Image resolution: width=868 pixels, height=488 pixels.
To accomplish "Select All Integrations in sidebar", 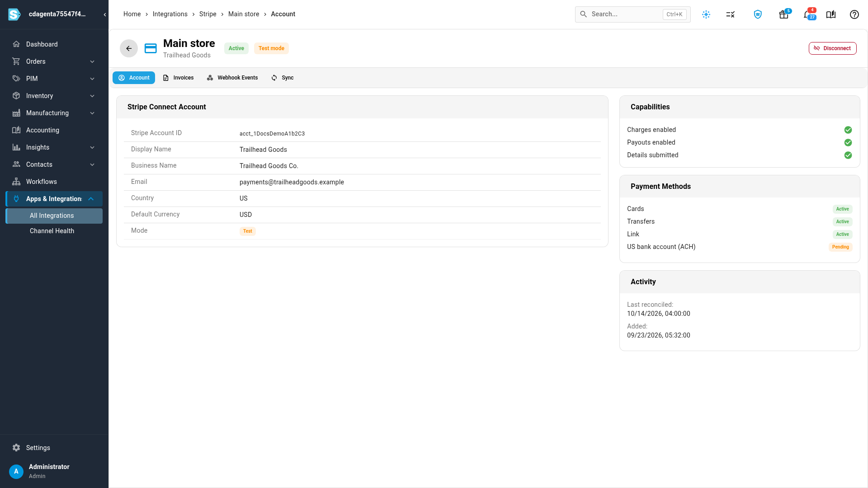I will coord(54,216).
